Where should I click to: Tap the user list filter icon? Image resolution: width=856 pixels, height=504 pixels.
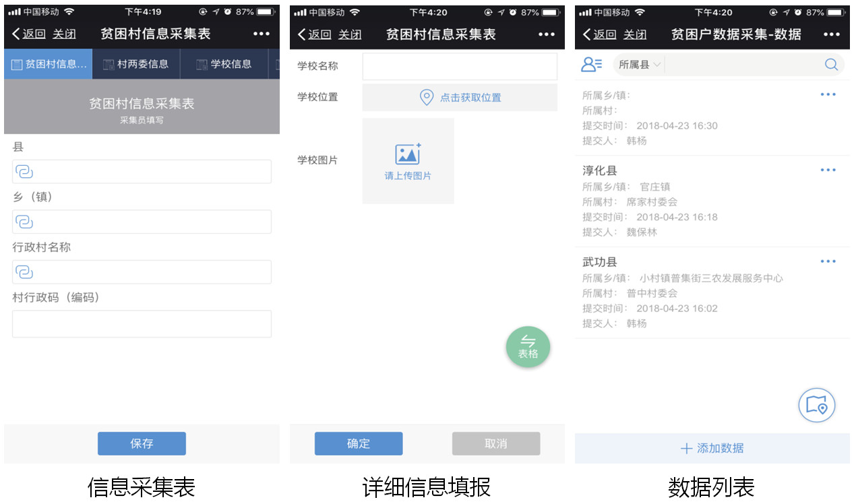[x=592, y=65]
